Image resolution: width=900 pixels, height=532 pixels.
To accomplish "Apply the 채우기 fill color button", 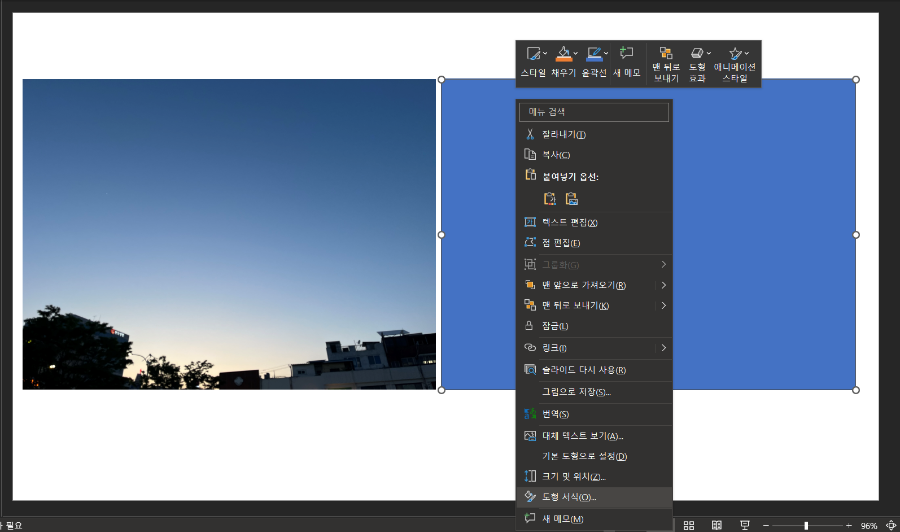I will [563, 54].
